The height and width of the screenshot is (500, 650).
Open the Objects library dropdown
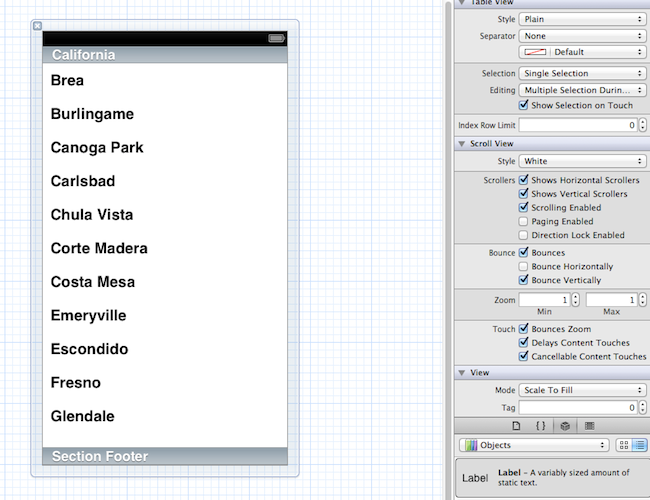click(534, 445)
